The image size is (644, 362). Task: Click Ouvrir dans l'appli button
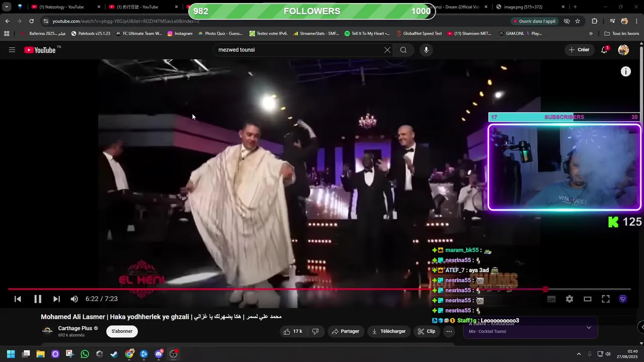click(x=534, y=21)
